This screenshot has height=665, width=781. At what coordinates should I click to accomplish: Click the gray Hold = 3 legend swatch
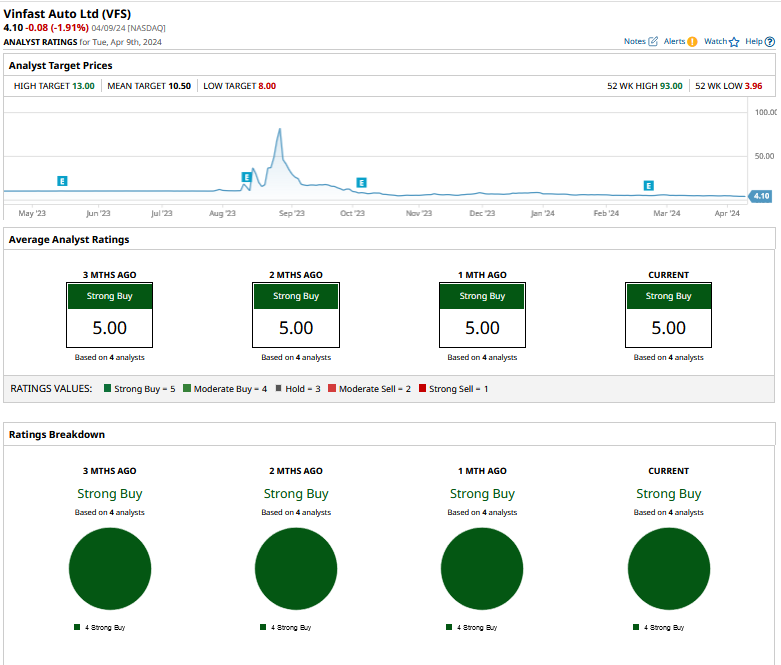(x=278, y=388)
